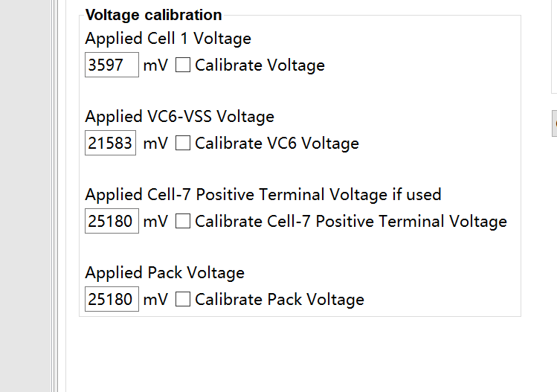This screenshot has height=392, width=557.
Task: Tick the Calibrate VC6 Voltage checkbox
Action: (x=183, y=144)
